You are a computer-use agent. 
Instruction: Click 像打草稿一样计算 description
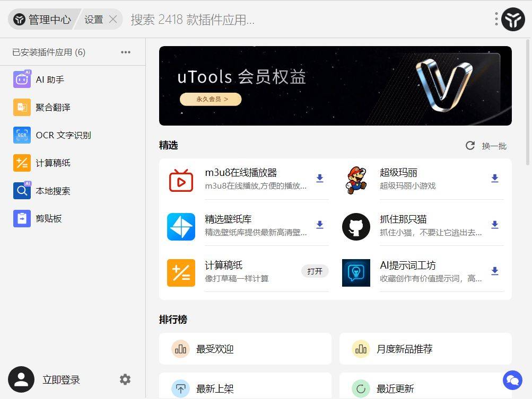[x=237, y=279]
